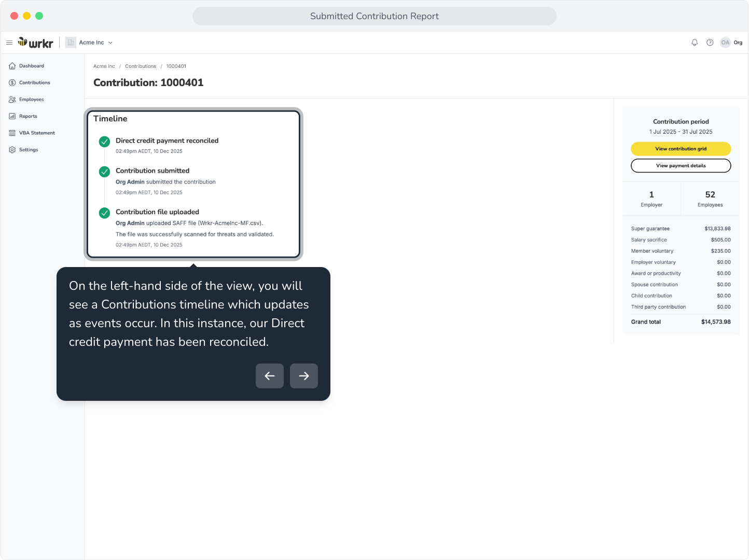Open the notifications bell
Image resolution: width=749 pixels, height=560 pixels.
(x=695, y=43)
